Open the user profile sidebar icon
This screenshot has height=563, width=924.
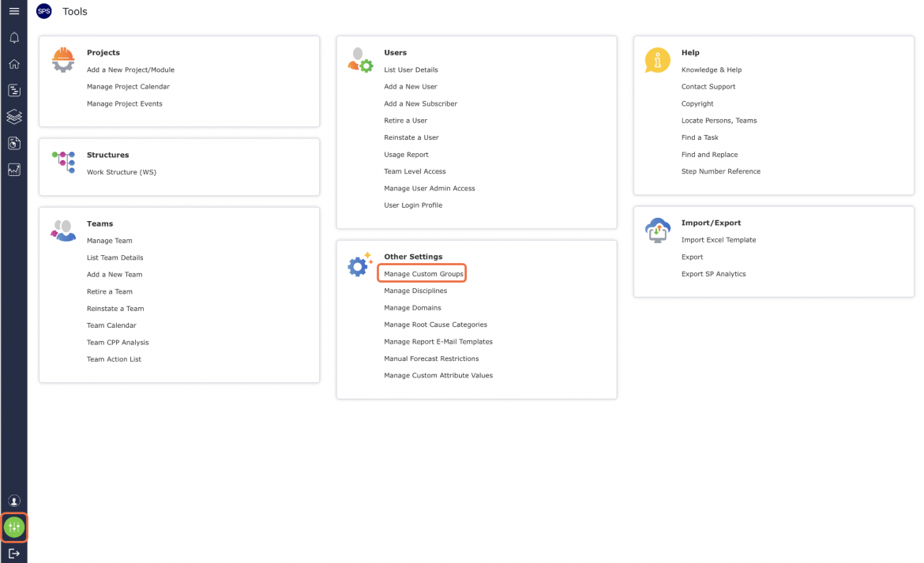[14, 501]
